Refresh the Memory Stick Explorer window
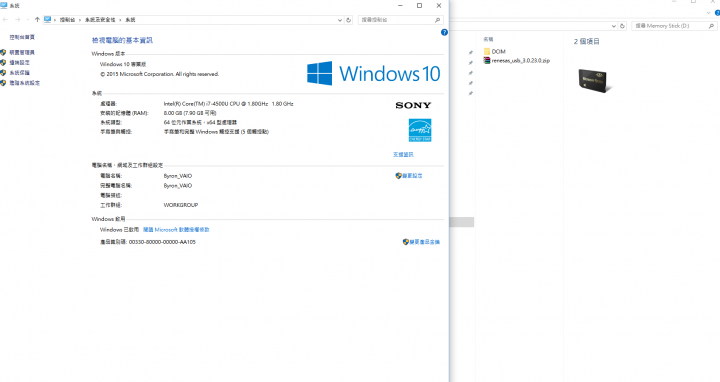Image resolution: width=720 pixels, height=382 pixels. pos(622,26)
